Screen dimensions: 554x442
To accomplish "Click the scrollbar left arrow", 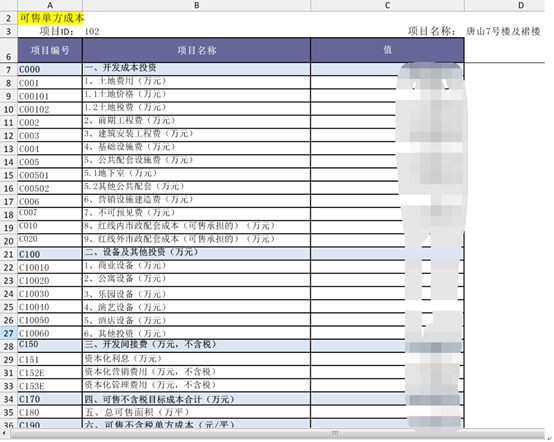I will 4,433.
